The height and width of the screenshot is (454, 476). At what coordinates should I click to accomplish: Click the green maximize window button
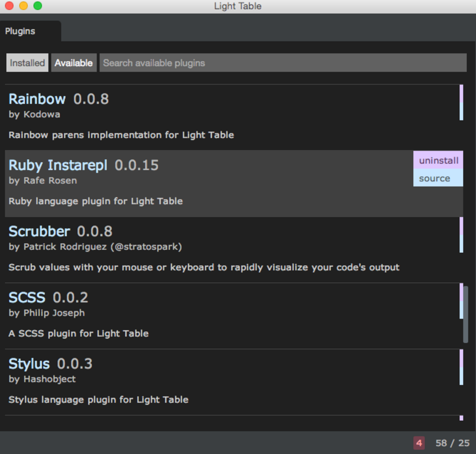[37, 6]
